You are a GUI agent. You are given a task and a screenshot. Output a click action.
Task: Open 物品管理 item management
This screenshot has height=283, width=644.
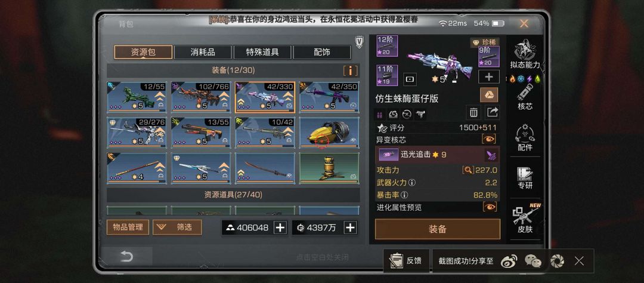128,227
